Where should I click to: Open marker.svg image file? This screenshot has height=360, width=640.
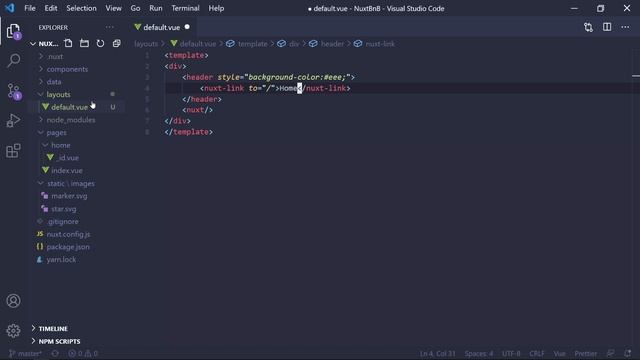pos(69,196)
